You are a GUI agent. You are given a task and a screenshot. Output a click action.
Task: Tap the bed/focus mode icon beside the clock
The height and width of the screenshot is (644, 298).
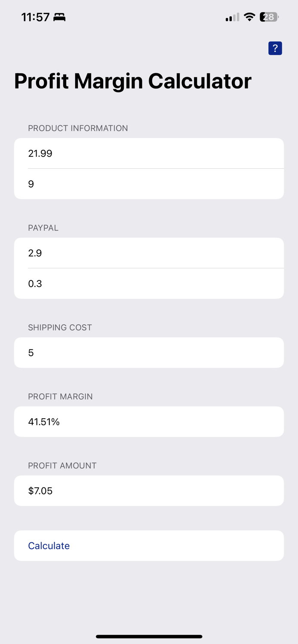point(59,17)
